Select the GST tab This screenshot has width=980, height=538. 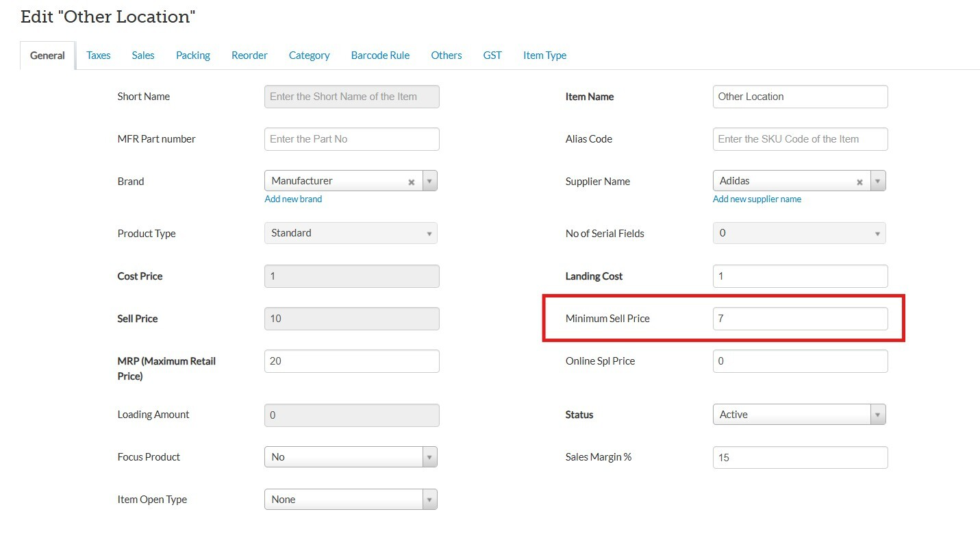[492, 56]
